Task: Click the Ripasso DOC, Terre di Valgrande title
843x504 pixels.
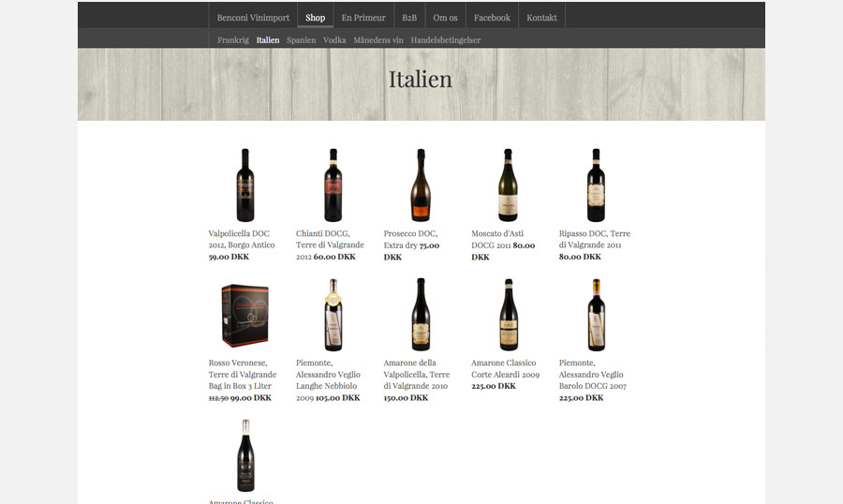Action: 595,240
